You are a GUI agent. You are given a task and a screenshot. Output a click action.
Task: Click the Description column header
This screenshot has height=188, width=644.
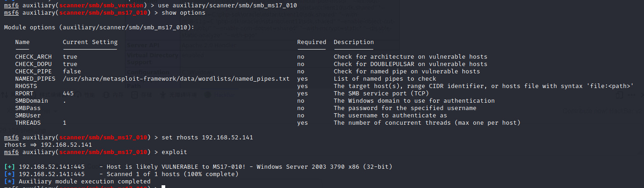pos(354,42)
